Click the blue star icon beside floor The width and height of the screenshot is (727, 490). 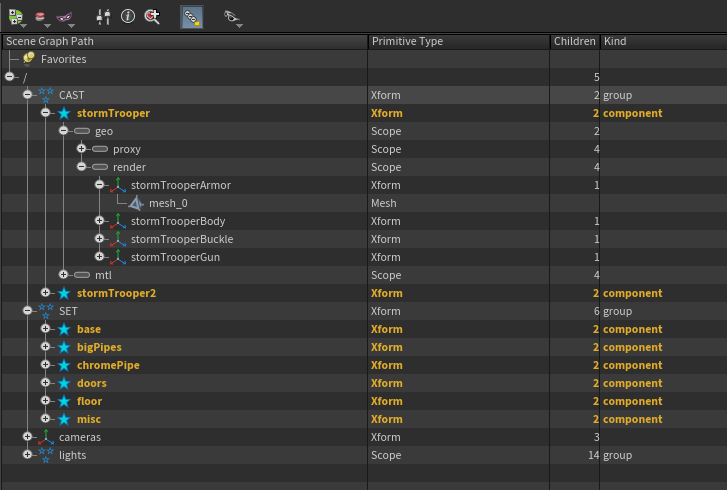tap(64, 401)
